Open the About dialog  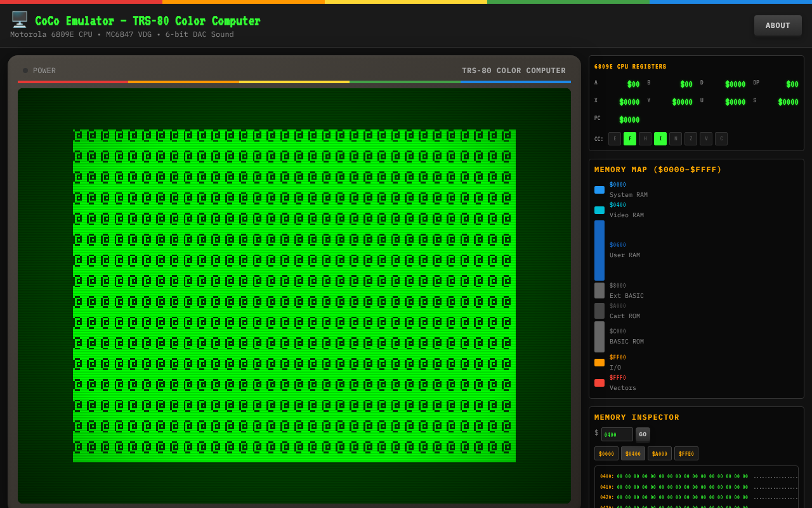(x=778, y=25)
